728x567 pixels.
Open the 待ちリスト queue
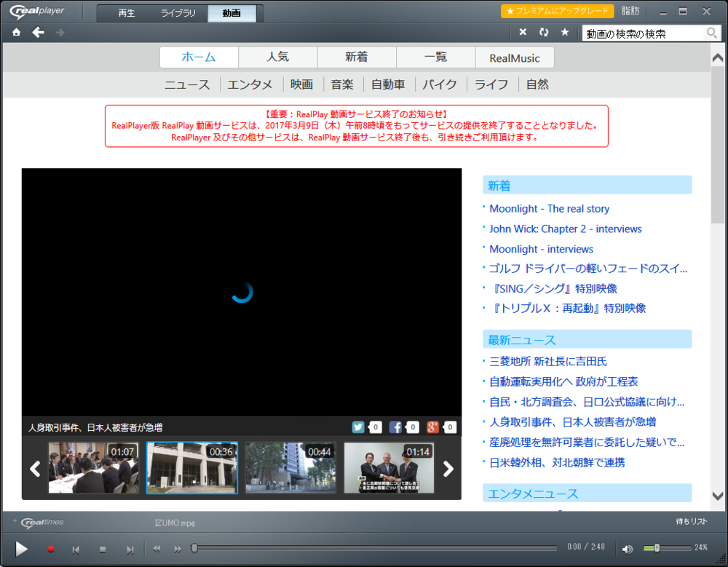pyautogui.click(x=692, y=521)
